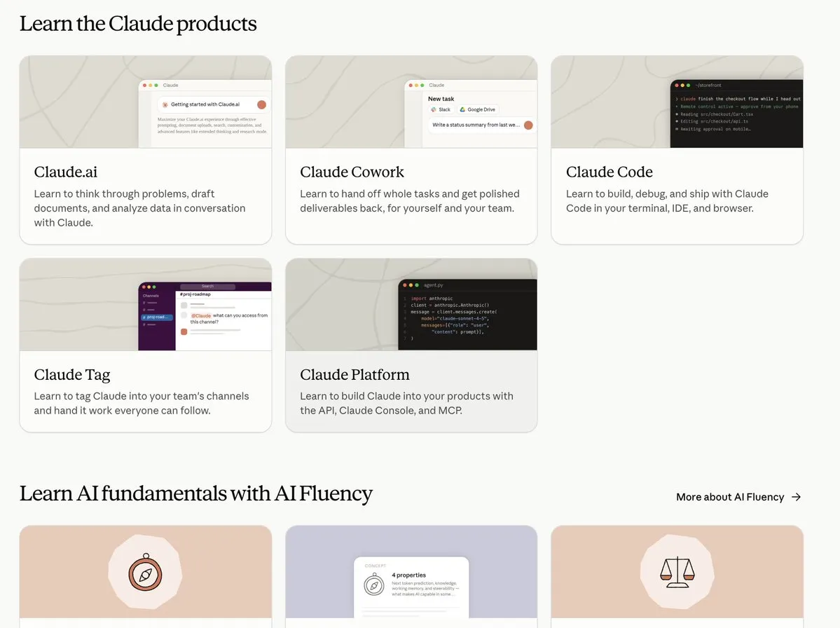This screenshot has height=628, width=840.
Task: Click the 4 properties concept card
Action: click(x=411, y=587)
